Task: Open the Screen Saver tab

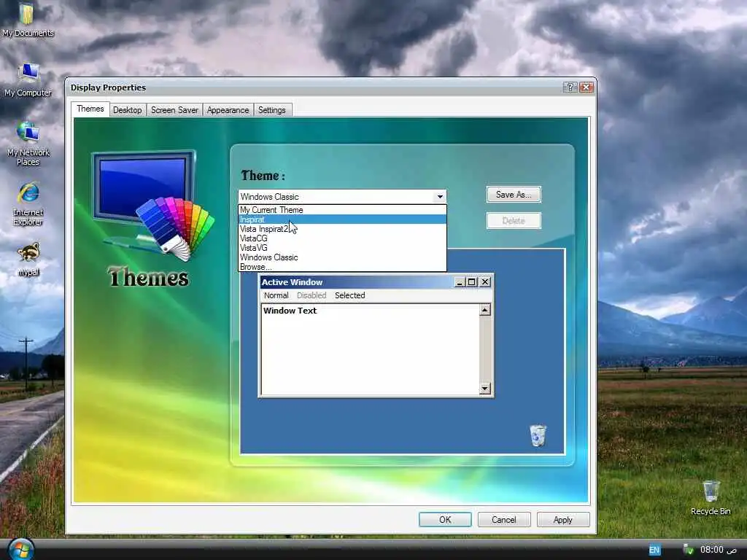Action: click(174, 110)
